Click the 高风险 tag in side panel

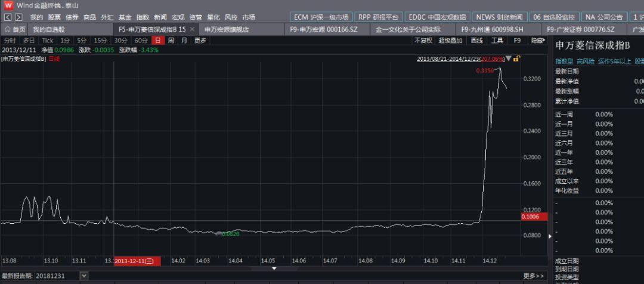(x=586, y=61)
